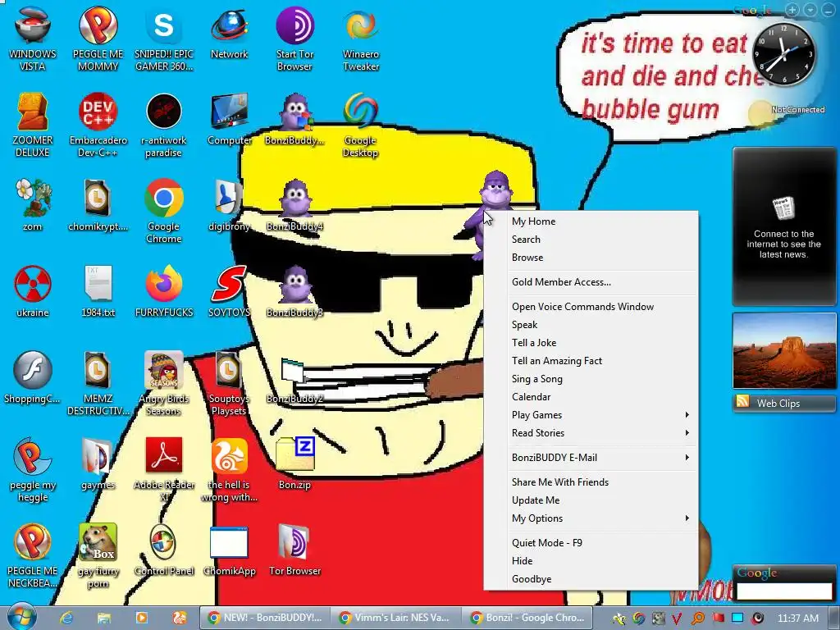The width and height of the screenshot is (840, 630).
Task: Open the 1984.txt file
Action: coord(98,291)
